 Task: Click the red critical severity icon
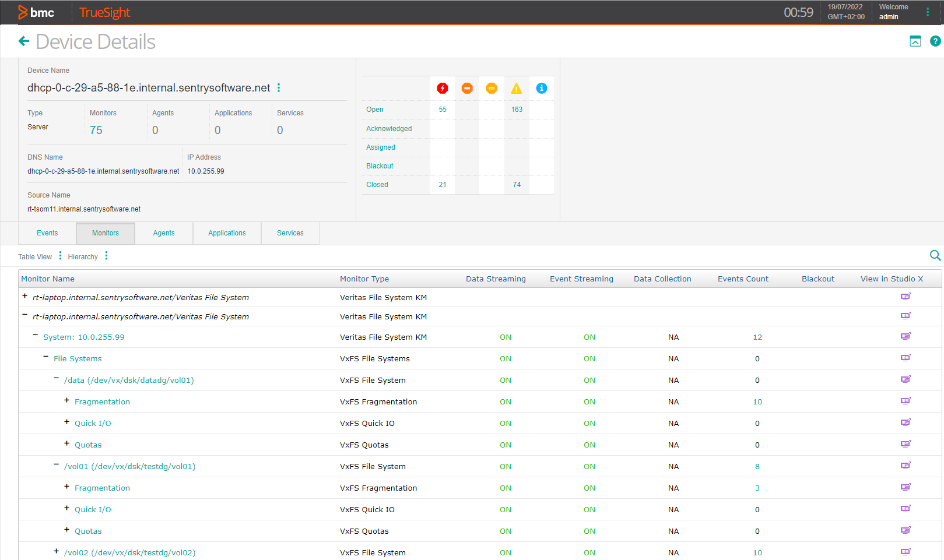(443, 88)
